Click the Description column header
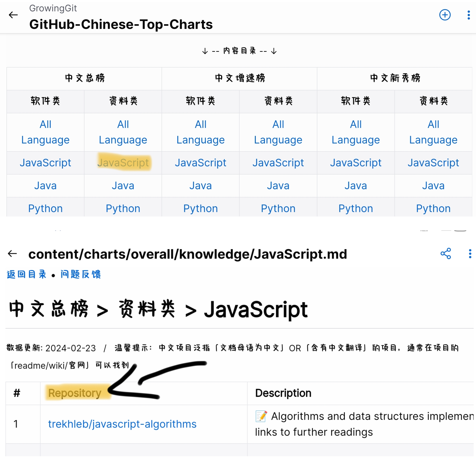This screenshot has width=476, height=476. (x=283, y=393)
